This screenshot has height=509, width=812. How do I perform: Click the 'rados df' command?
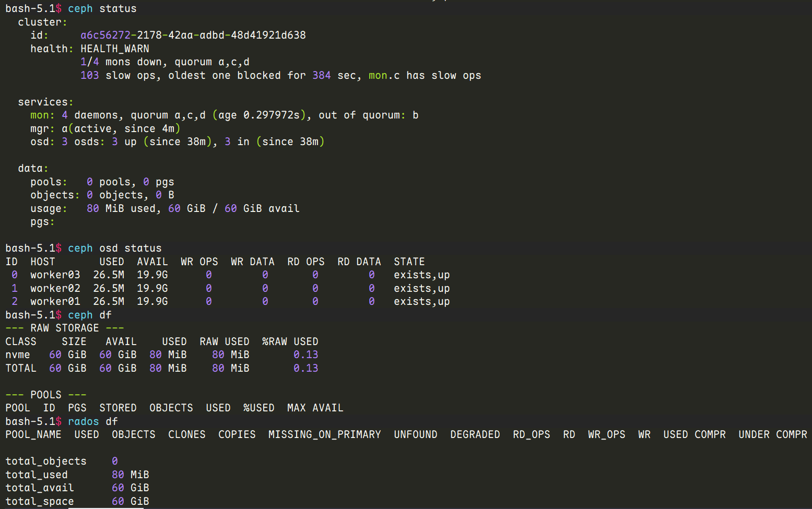click(x=92, y=422)
